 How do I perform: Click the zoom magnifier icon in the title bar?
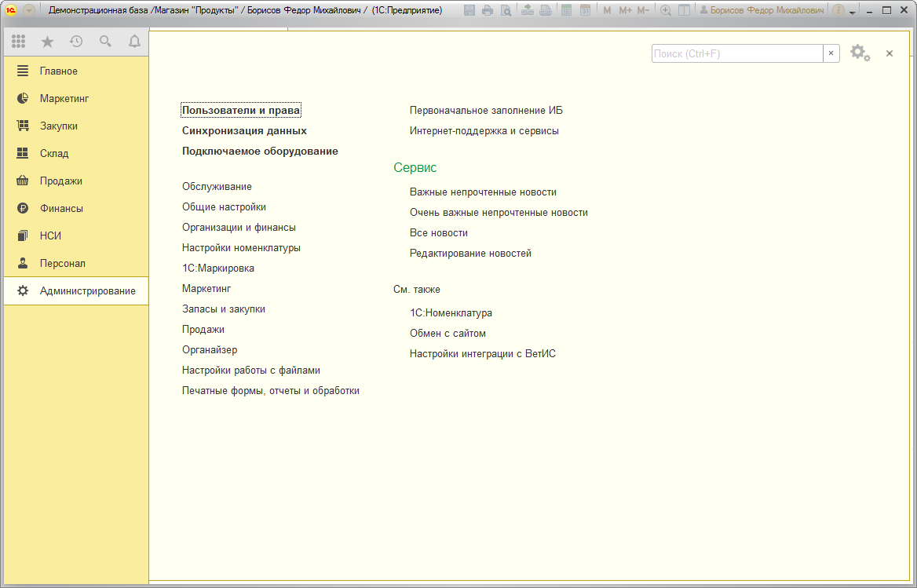coord(666,10)
